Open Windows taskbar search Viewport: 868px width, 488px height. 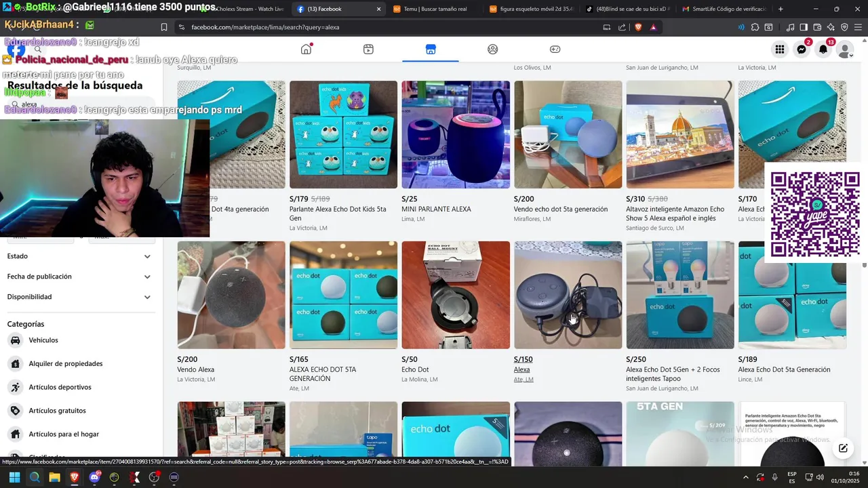[35, 477]
